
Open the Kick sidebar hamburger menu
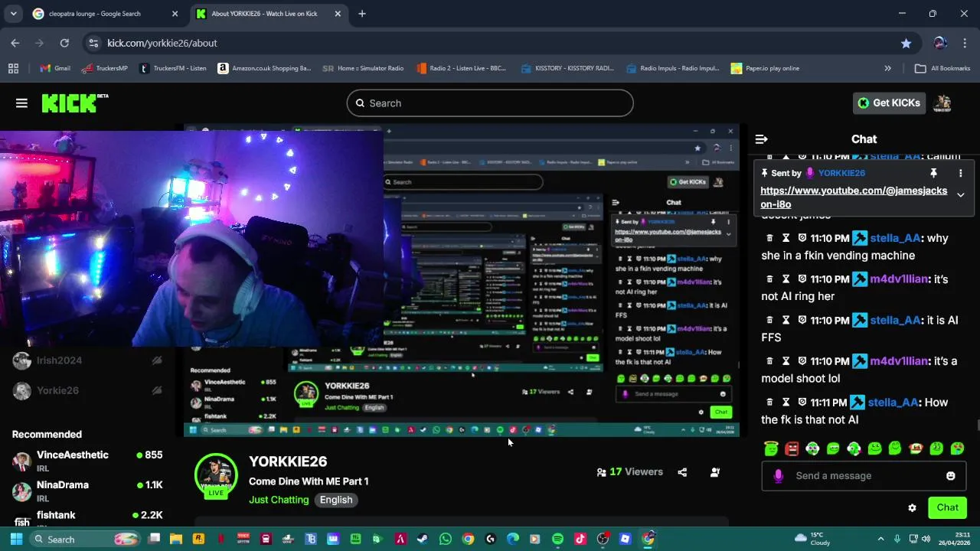tap(21, 103)
